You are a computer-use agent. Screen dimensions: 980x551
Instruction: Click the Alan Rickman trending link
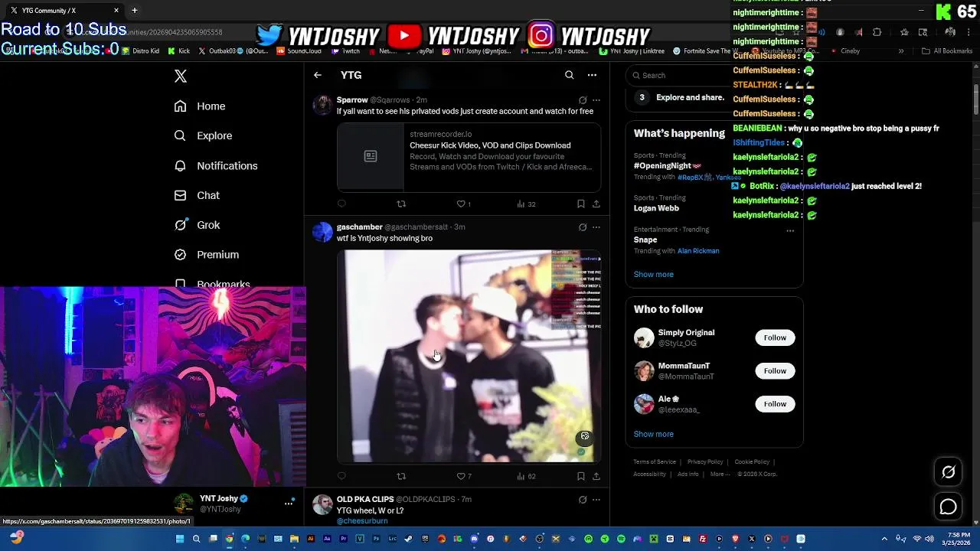[x=697, y=251]
